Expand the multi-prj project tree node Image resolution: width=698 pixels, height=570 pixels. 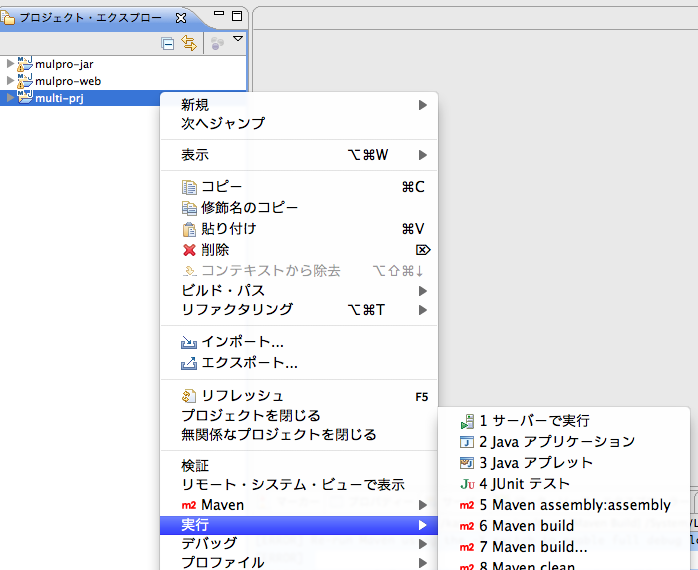10,98
